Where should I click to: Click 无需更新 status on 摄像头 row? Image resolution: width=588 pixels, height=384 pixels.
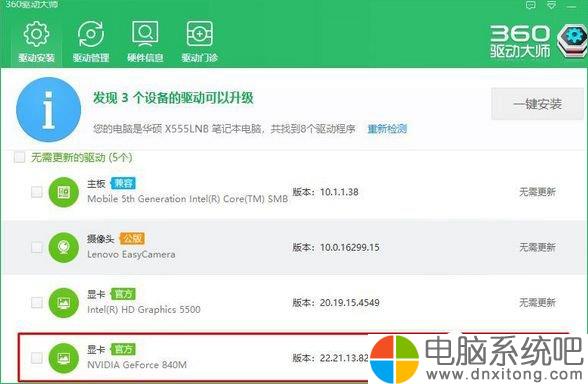[x=537, y=248]
